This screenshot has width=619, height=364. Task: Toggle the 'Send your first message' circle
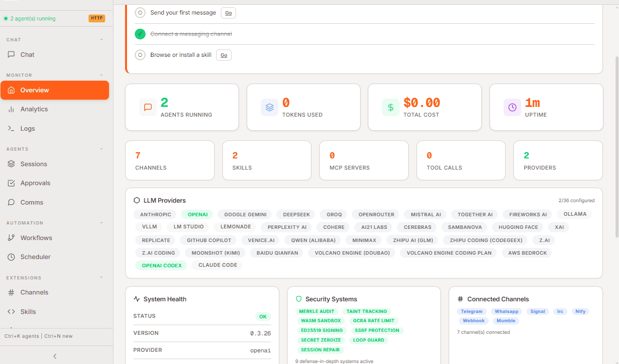pos(140,13)
